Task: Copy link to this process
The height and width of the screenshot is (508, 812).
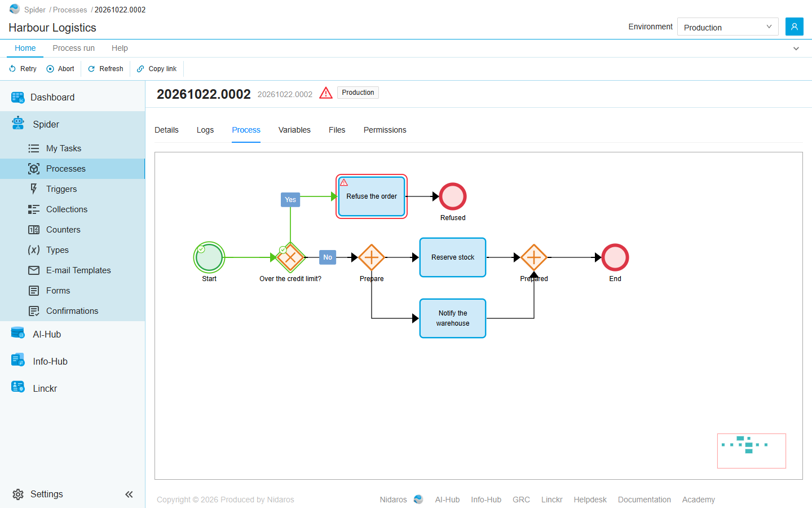Action: tap(157, 69)
